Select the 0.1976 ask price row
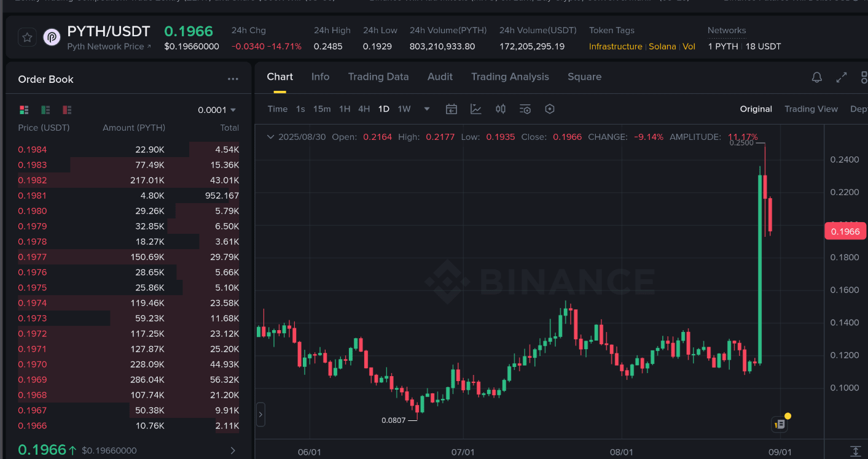Screen dimensions: 868x459 pyautogui.click(x=128, y=272)
